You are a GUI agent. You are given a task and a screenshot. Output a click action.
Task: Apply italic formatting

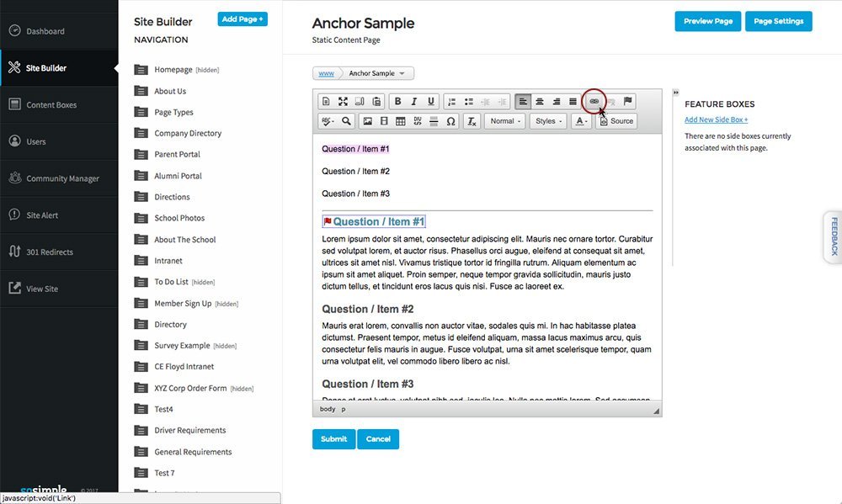tap(414, 102)
